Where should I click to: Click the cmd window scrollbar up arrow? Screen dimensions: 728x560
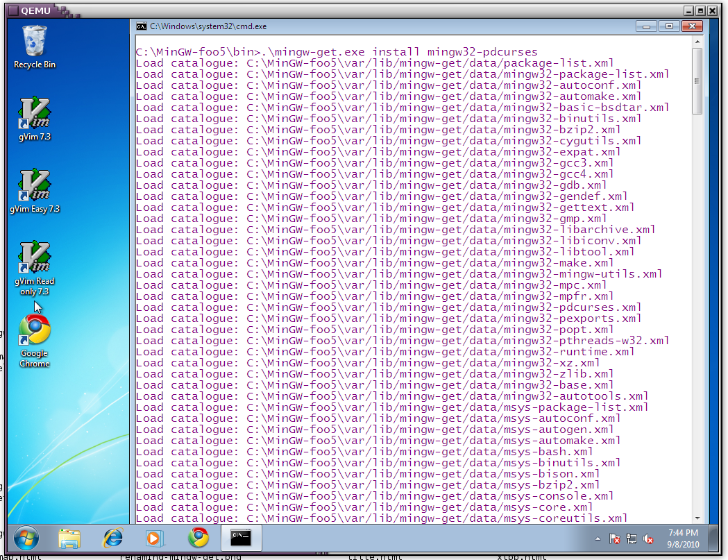pyautogui.click(x=697, y=42)
